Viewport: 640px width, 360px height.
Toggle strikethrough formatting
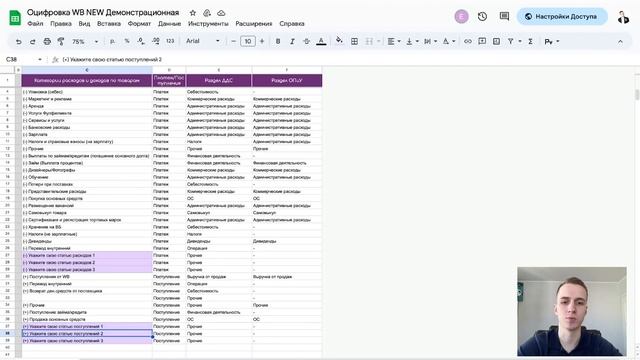tap(307, 41)
